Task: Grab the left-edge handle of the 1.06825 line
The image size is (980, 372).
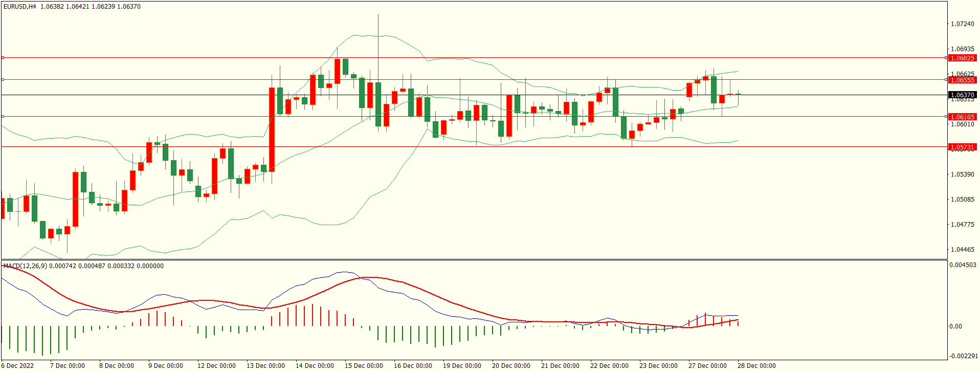Action: (3, 58)
